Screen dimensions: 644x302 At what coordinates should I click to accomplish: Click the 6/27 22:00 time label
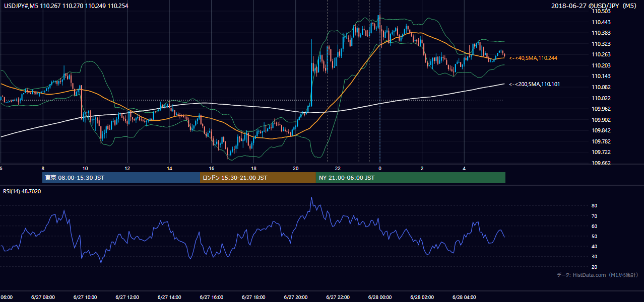(338, 297)
